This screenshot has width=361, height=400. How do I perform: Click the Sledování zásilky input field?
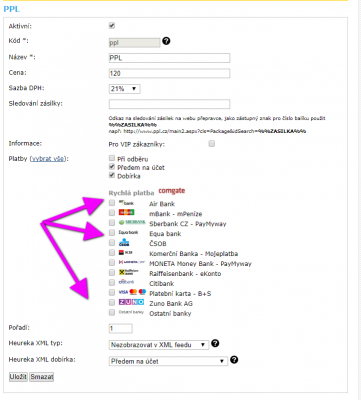(169, 104)
